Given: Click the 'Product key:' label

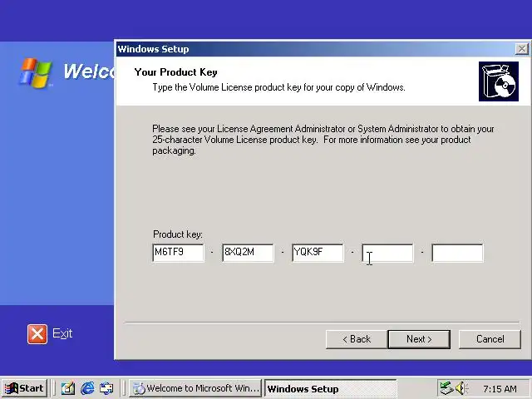Looking at the screenshot, I should point(178,234).
